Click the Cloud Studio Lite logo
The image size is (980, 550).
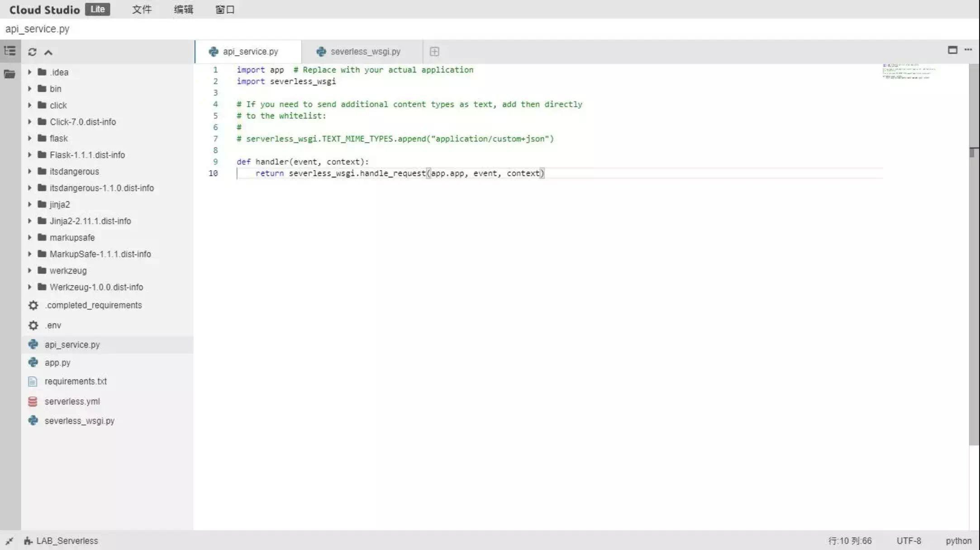coord(59,9)
